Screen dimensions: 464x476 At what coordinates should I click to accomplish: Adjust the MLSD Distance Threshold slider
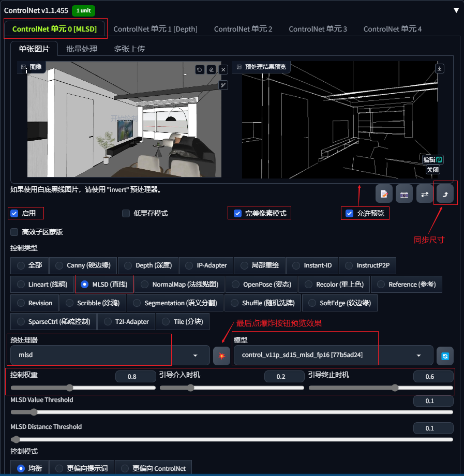pos(232,439)
